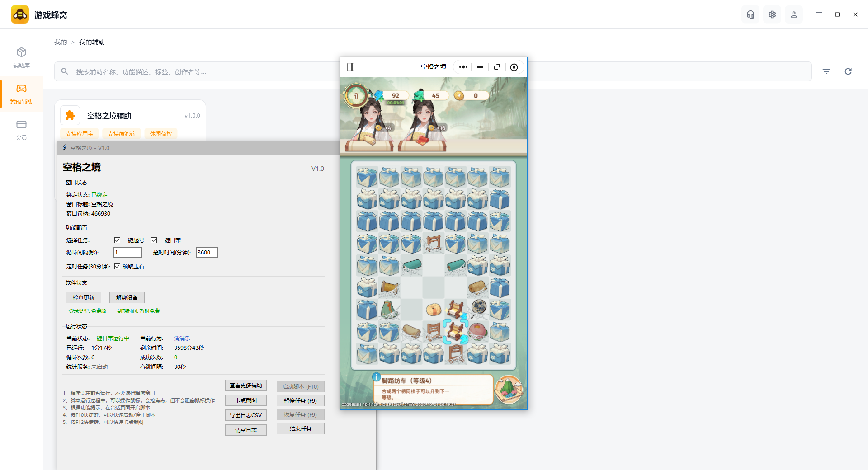This screenshot has height=470, width=868.
Task: Open the customer support headset icon
Action: pyautogui.click(x=750, y=14)
